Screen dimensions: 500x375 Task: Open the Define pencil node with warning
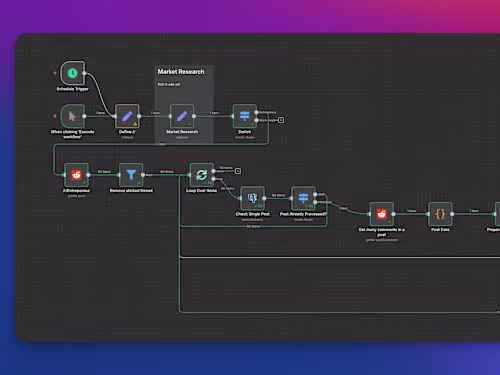pos(127,116)
